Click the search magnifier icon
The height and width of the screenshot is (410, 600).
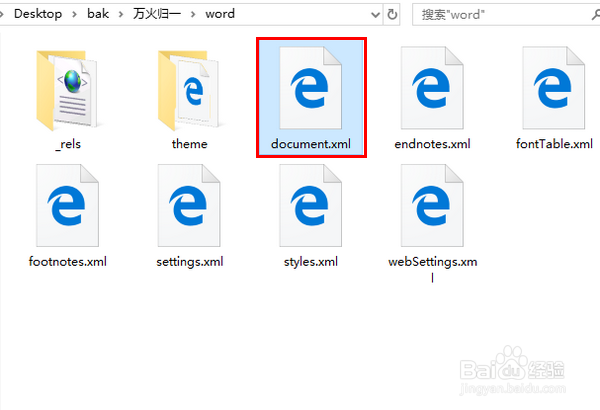595,15
